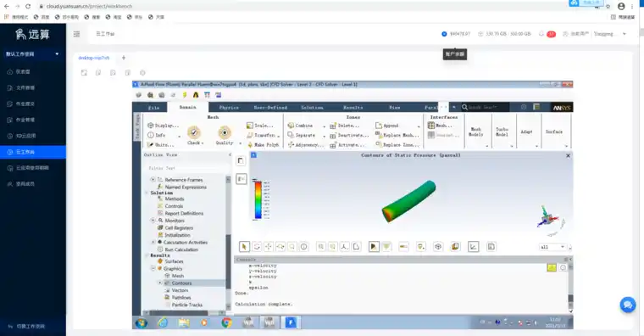The height and width of the screenshot is (336, 644).
Task: Select the Make Polyhedra option
Action: click(x=263, y=145)
